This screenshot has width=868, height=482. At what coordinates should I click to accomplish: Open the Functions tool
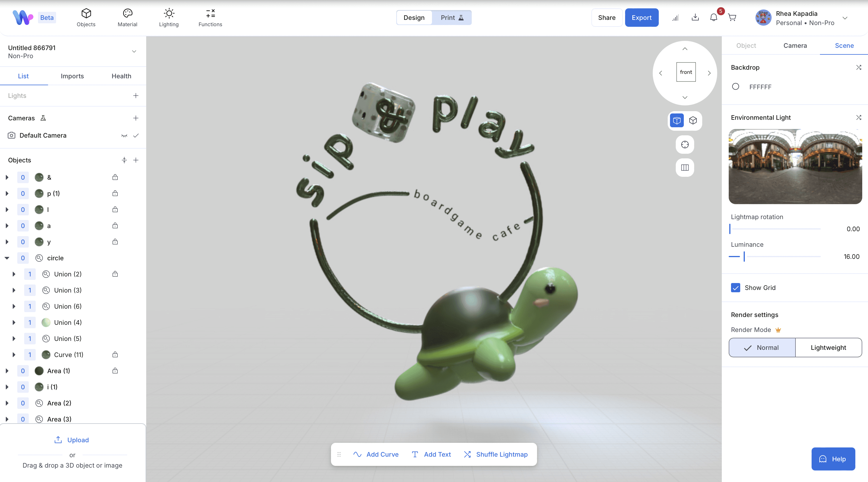210,17
